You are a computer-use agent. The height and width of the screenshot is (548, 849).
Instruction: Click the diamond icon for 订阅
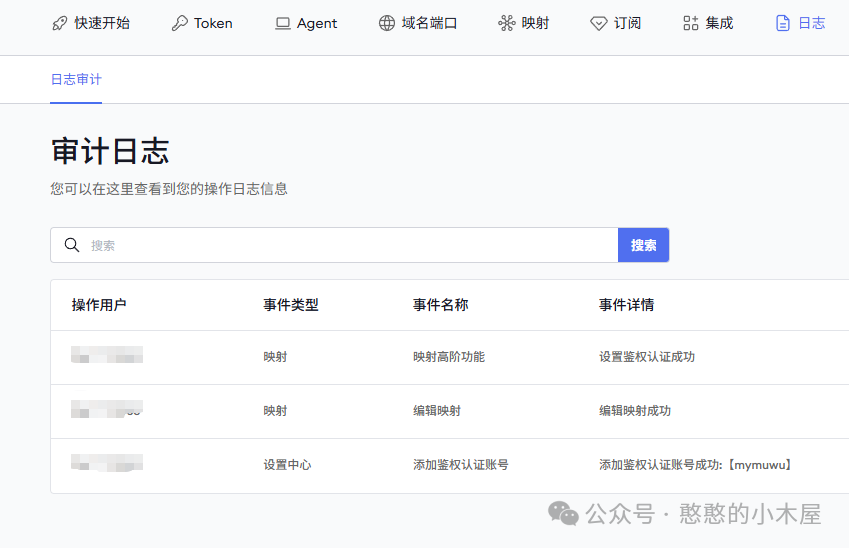(x=598, y=23)
